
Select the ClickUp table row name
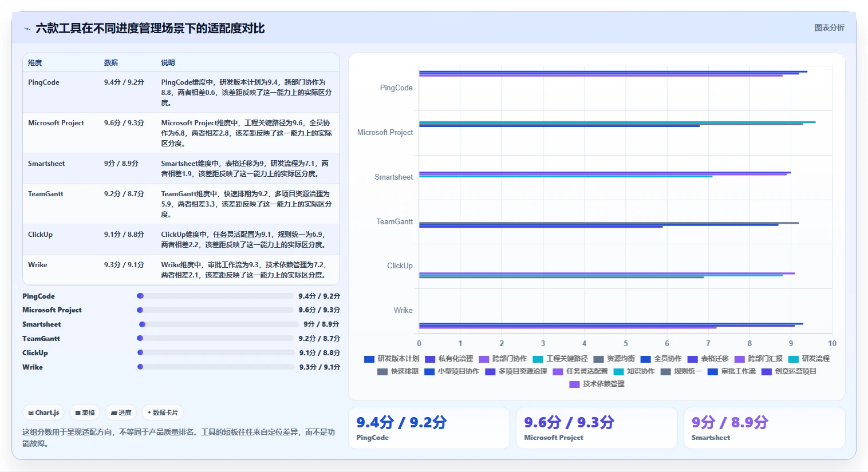40,235
